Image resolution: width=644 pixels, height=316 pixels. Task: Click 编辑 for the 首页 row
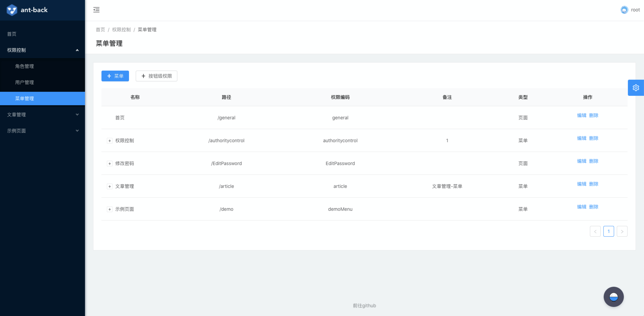(582, 115)
